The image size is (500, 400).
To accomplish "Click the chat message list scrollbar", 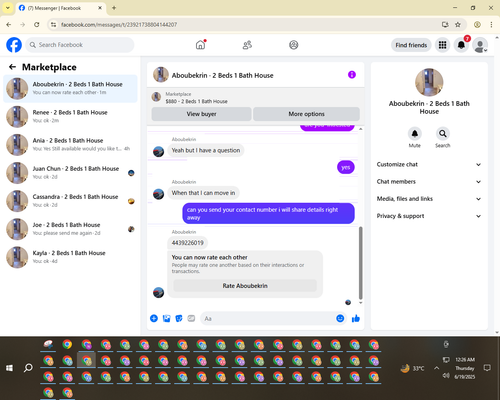I will pyautogui.click(x=360, y=263).
